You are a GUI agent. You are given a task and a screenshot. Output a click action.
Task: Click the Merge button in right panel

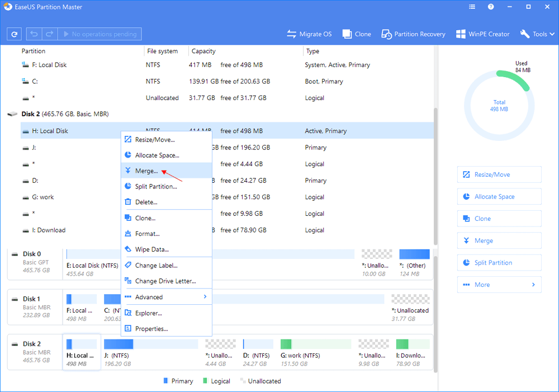click(x=499, y=241)
